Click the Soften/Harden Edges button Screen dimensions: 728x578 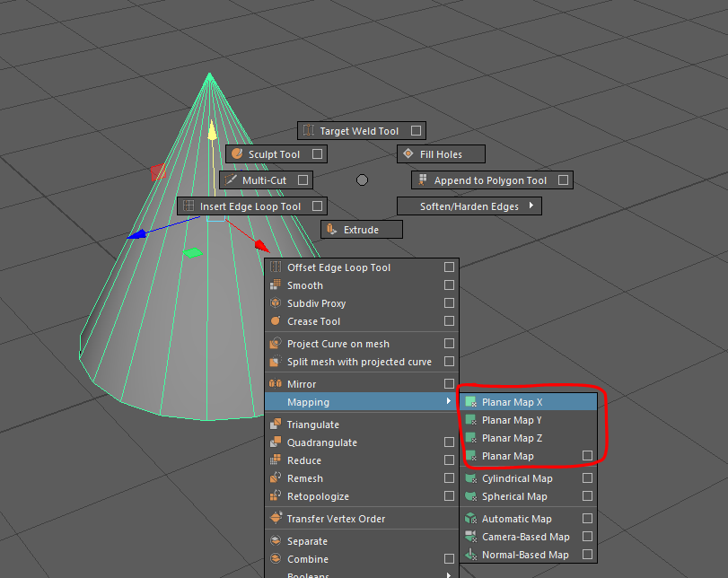(x=469, y=206)
